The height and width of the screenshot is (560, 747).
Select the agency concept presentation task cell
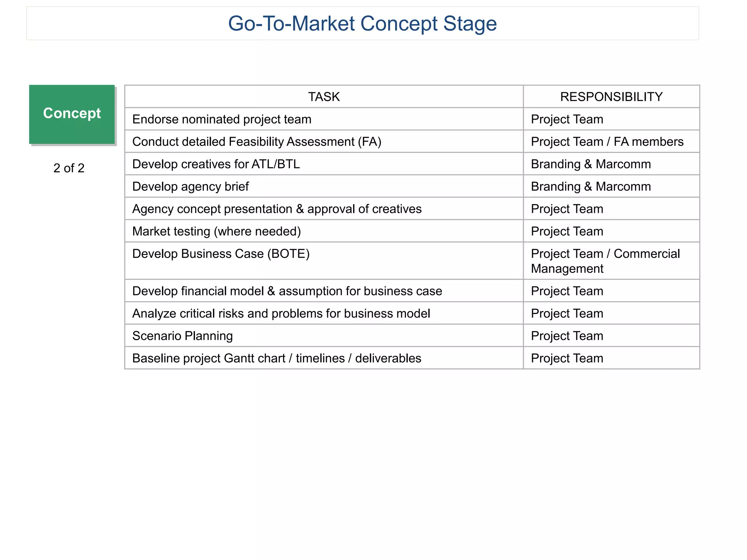click(x=277, y=209)
